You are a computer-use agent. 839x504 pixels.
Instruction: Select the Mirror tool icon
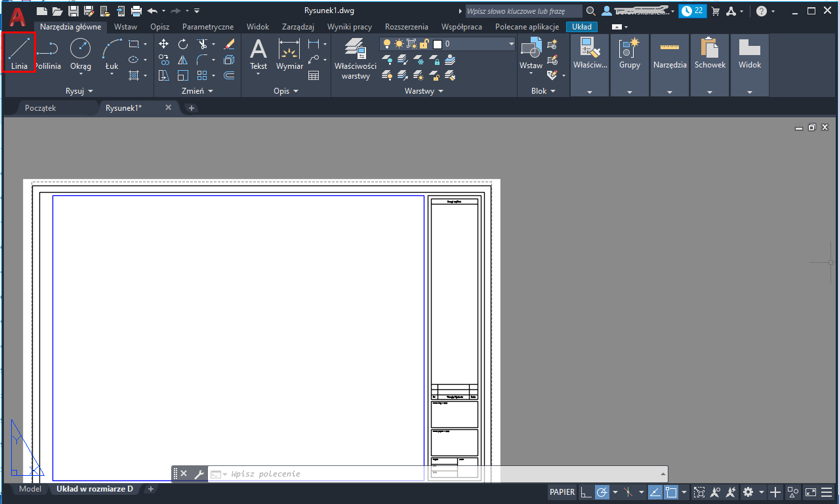coord(183,60)
